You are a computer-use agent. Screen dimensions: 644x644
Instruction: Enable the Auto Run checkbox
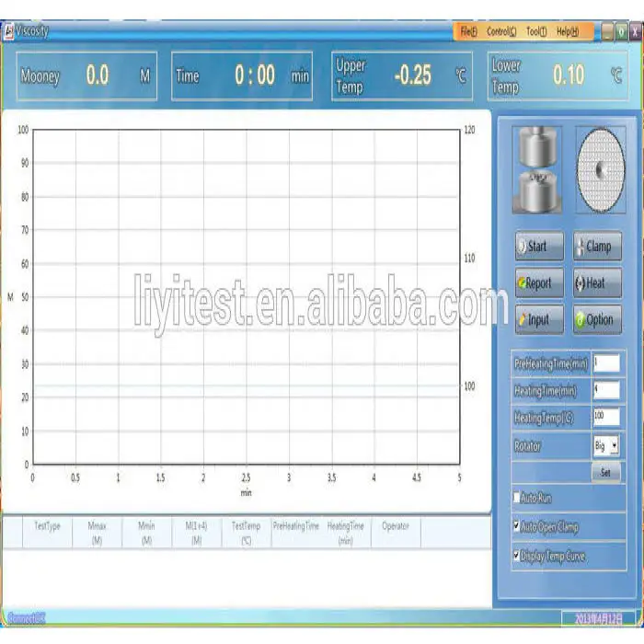[x=517, y=498]
